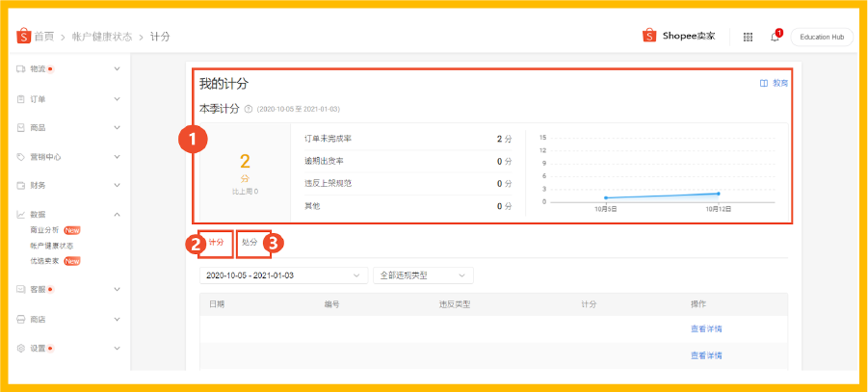Screen dimensions: 868x392
Task: Expand the 订单 sidebar section chevron
Action: pyautogui.click(x=117, y=99)
